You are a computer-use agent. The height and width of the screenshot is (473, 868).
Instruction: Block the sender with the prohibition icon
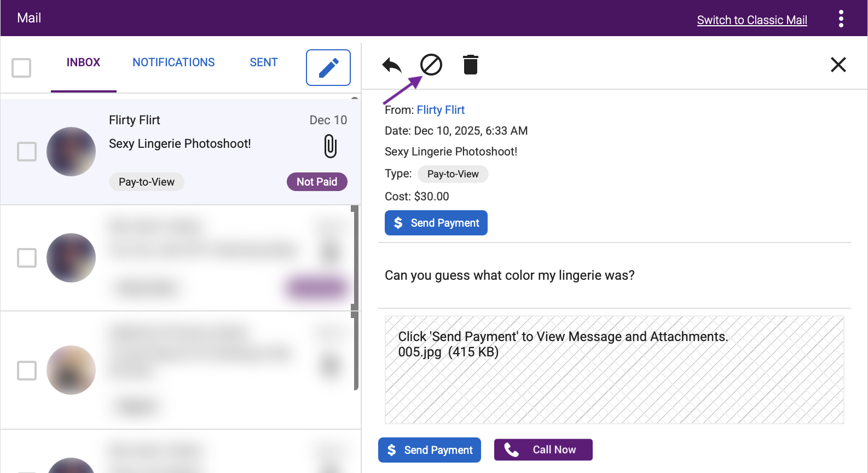[431, 65]
